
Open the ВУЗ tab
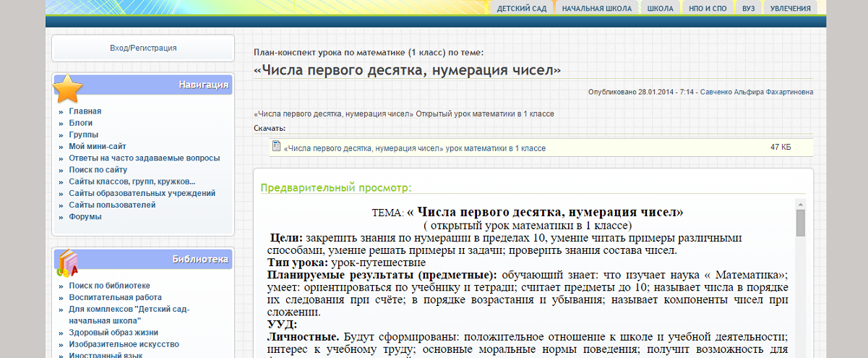pos(748,9)
